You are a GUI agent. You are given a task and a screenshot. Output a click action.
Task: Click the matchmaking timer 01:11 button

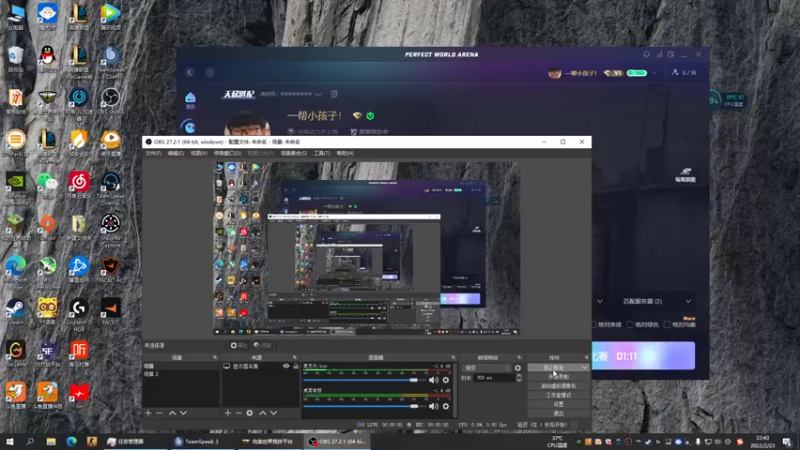(x=643, y=356)
